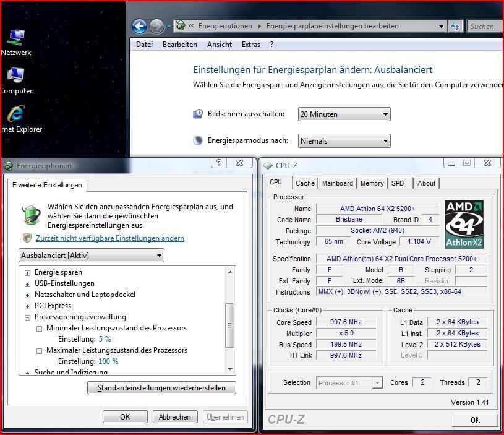Click OK in the CPU-Z window
Image resolution: width=504 pixels, height=435 pixels.
pyautogui.click(x=475, y=420)
